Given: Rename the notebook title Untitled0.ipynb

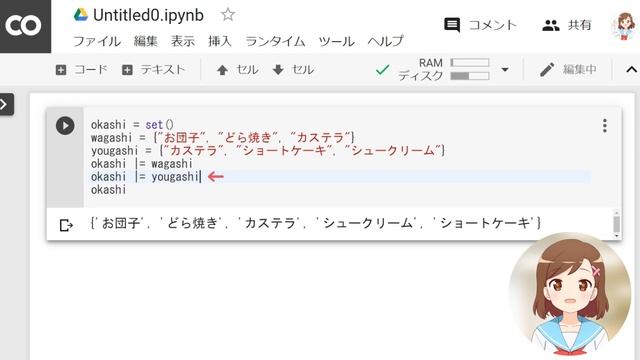Looking at the screenshot, I should (x=148, y=16).
